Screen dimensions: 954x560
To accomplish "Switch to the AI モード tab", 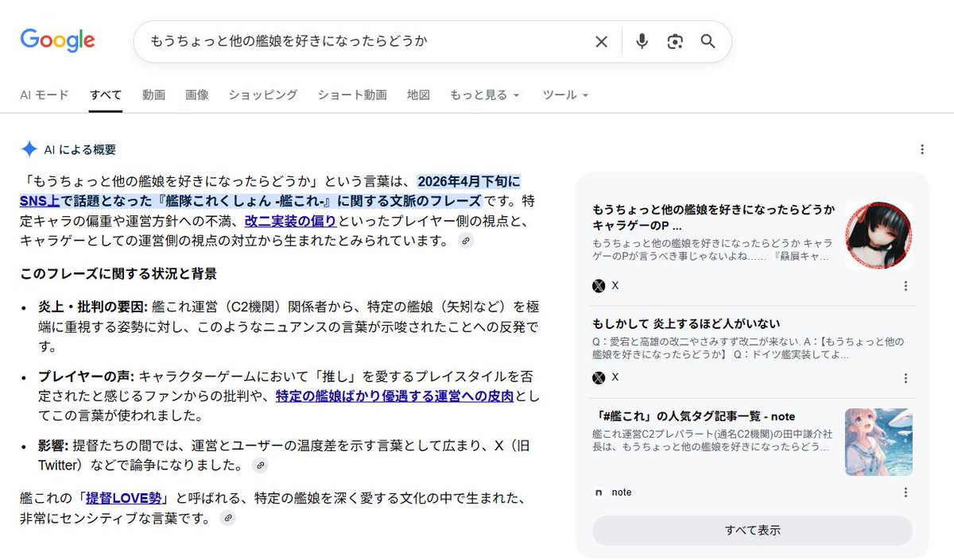I will [x=45, y=95].
